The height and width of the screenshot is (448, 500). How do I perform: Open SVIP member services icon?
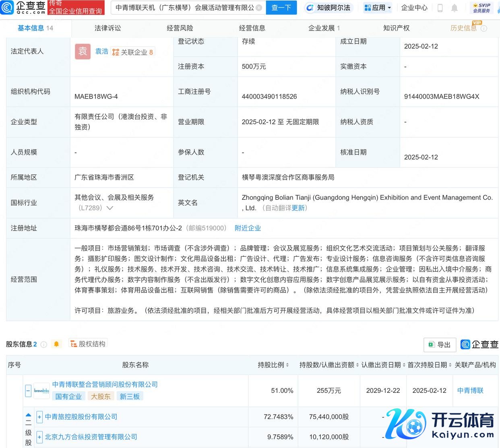point(481,8)
